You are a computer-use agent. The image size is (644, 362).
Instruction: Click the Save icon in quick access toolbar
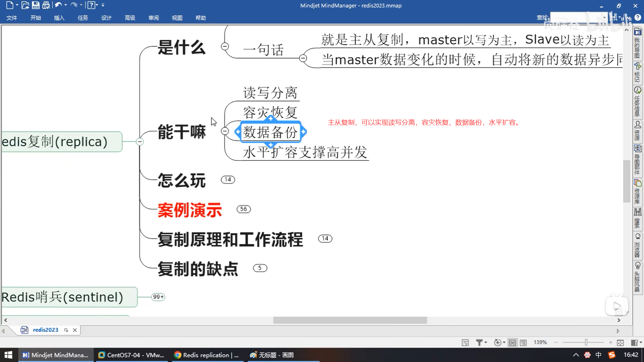tap(36, 5)
